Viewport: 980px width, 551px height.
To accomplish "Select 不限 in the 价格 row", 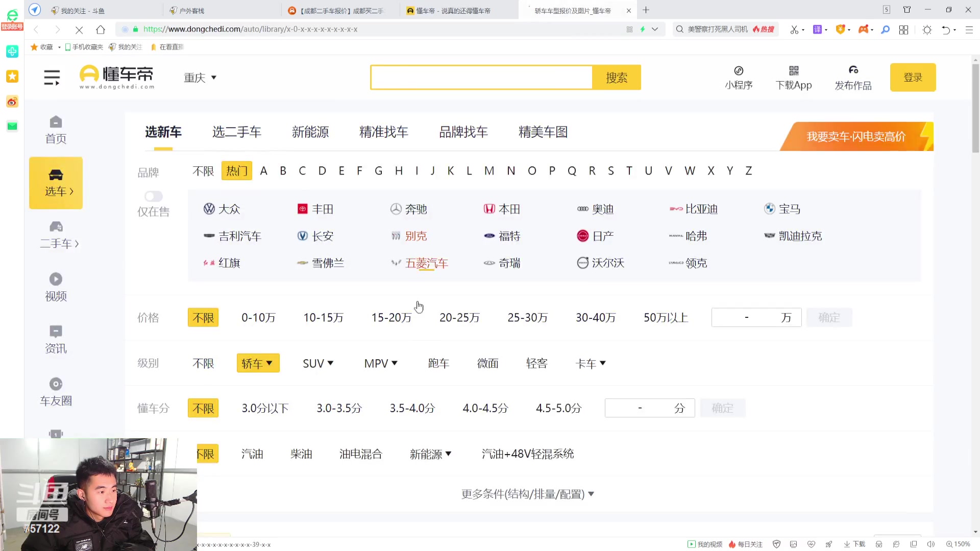I will (x=203, y=317).
